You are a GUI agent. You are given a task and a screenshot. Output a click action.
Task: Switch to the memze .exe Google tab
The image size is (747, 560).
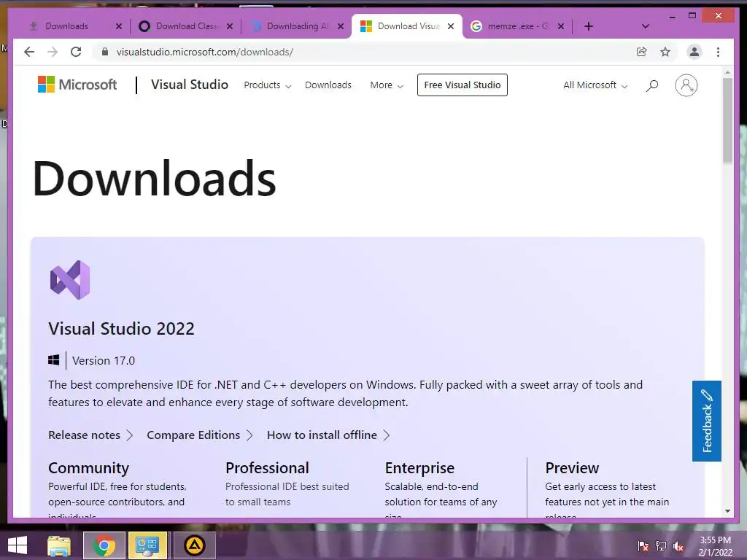click(x=517, y=26)
